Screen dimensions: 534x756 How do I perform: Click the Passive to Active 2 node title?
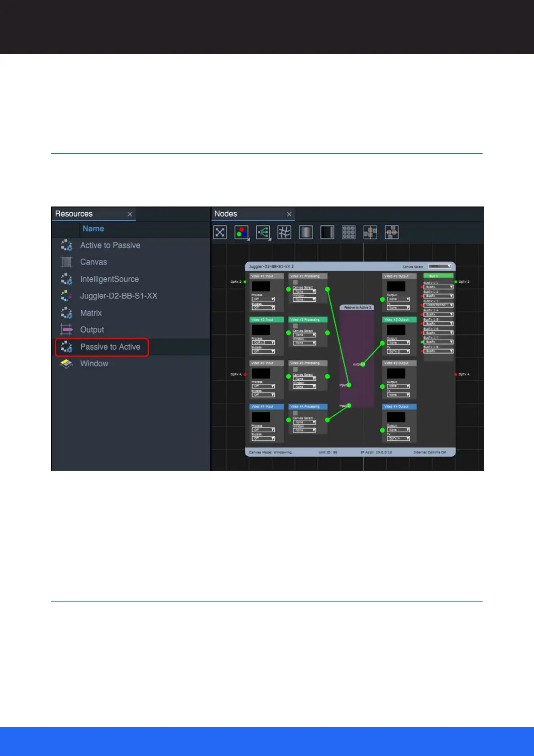pos(357,308)
